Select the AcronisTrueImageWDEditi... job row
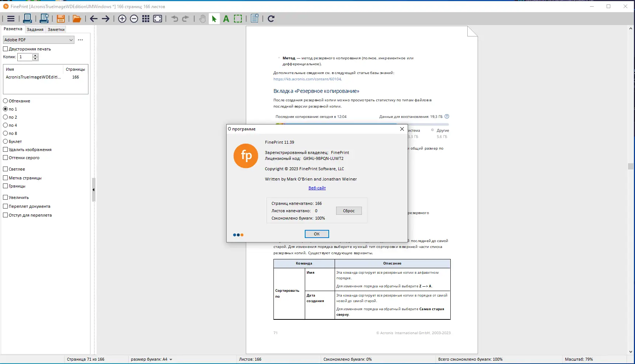Viewport: 635px width, 364px height. [x=45, y=77]
